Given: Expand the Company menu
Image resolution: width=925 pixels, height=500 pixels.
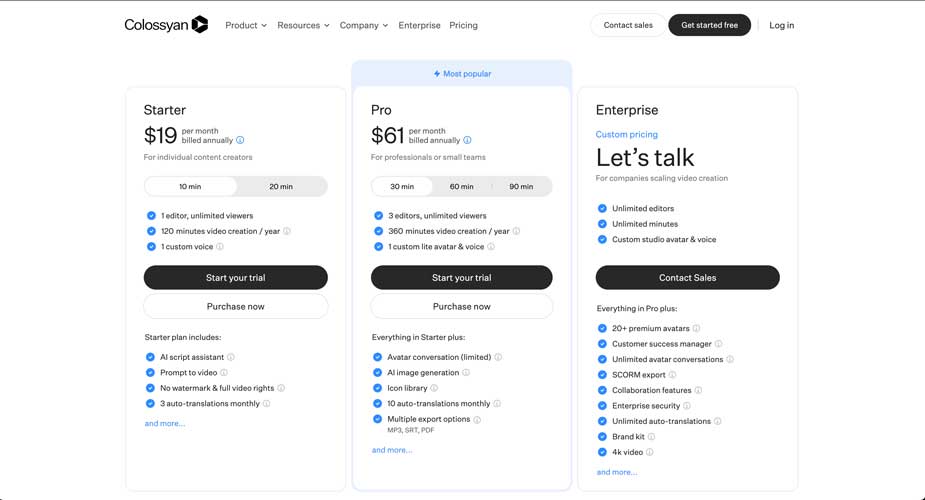Looking at the screenshot, I should (x=363, y=25).
